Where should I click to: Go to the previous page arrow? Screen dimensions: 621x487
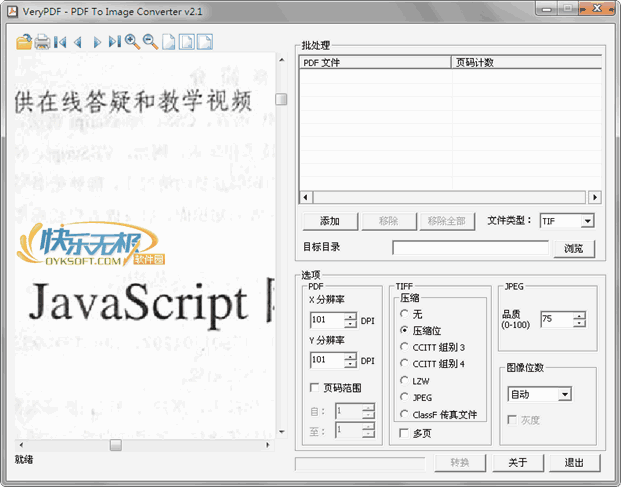[x=78, y=42]
